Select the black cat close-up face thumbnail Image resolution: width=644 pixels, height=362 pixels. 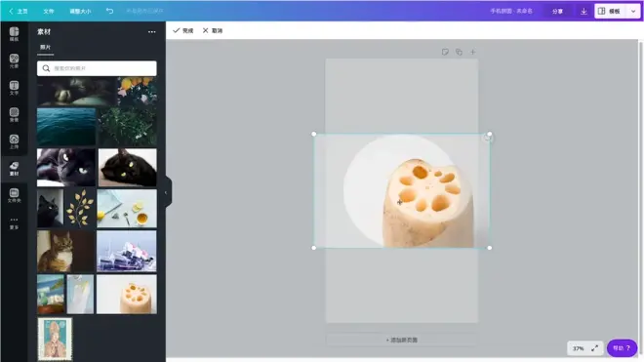click(x=66, y=168)
